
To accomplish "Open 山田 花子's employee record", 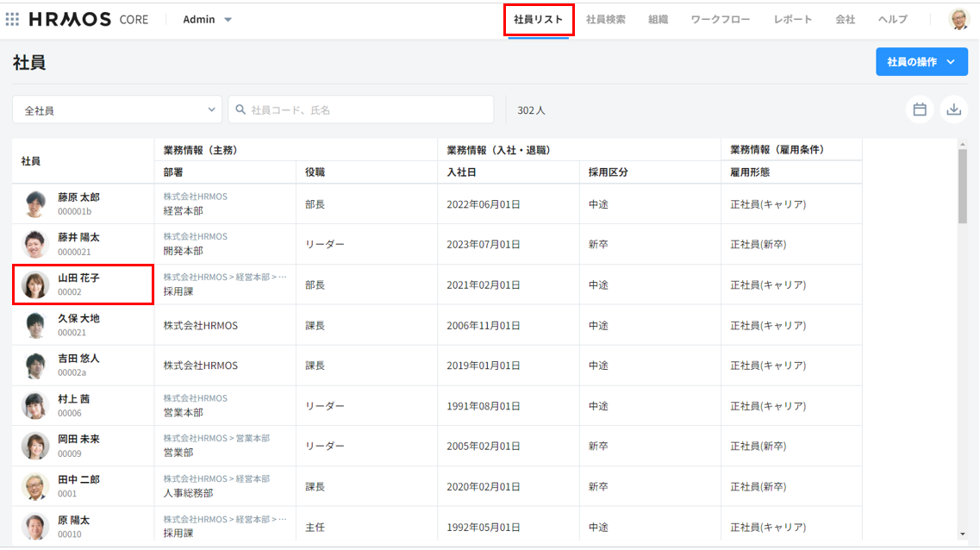I will coord(78,278).
